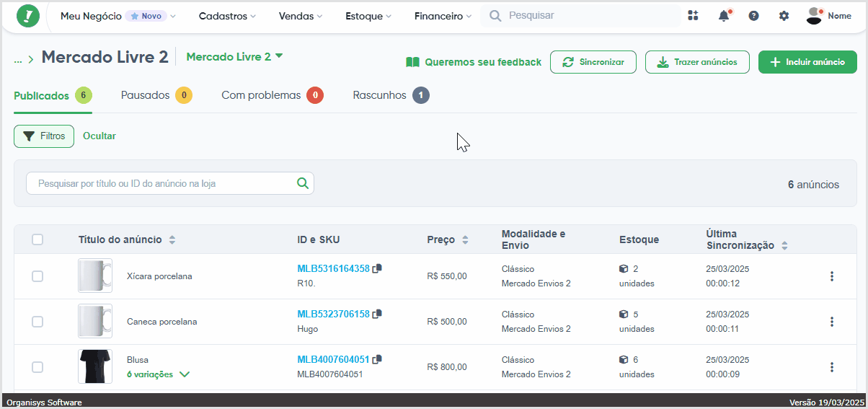868x409 pixels.
Task: Switch to the Publicados tab
Action: (53, 95)
